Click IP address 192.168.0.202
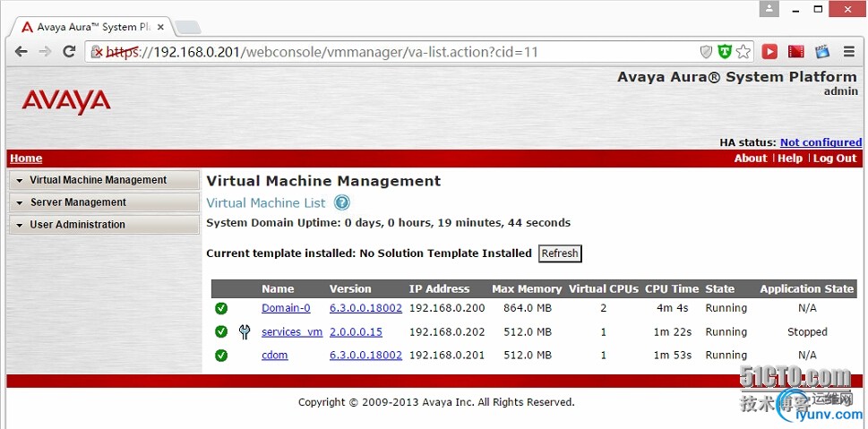 447,332
